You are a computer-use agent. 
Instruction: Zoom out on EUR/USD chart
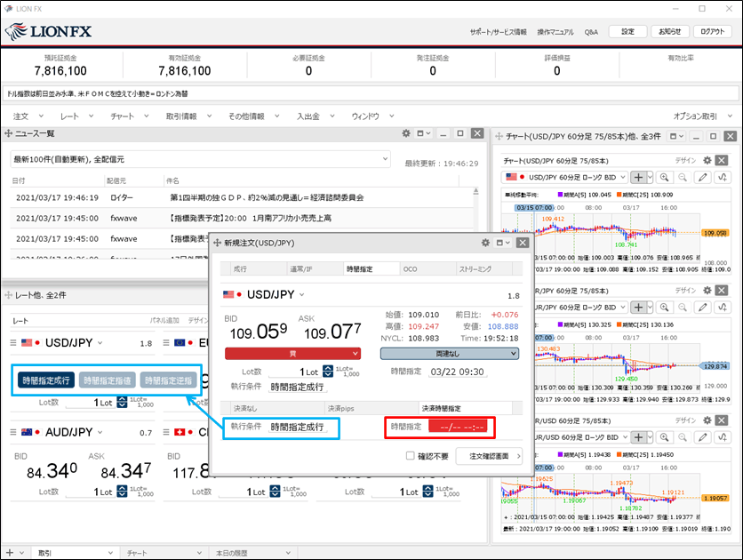[x=683, y=436]
